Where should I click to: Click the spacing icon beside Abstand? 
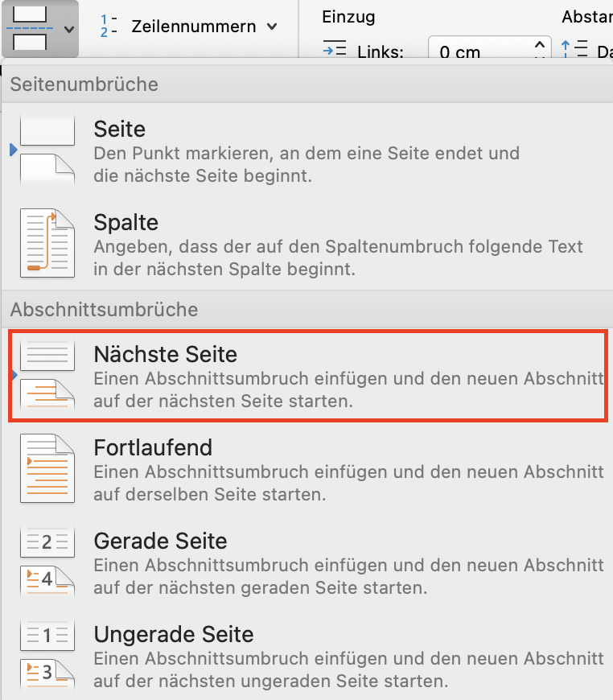tap(574, 48)
